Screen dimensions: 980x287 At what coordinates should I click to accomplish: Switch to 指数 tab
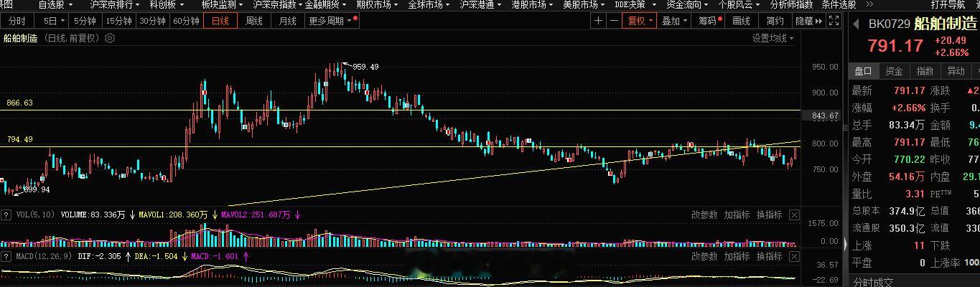[925, 70]
